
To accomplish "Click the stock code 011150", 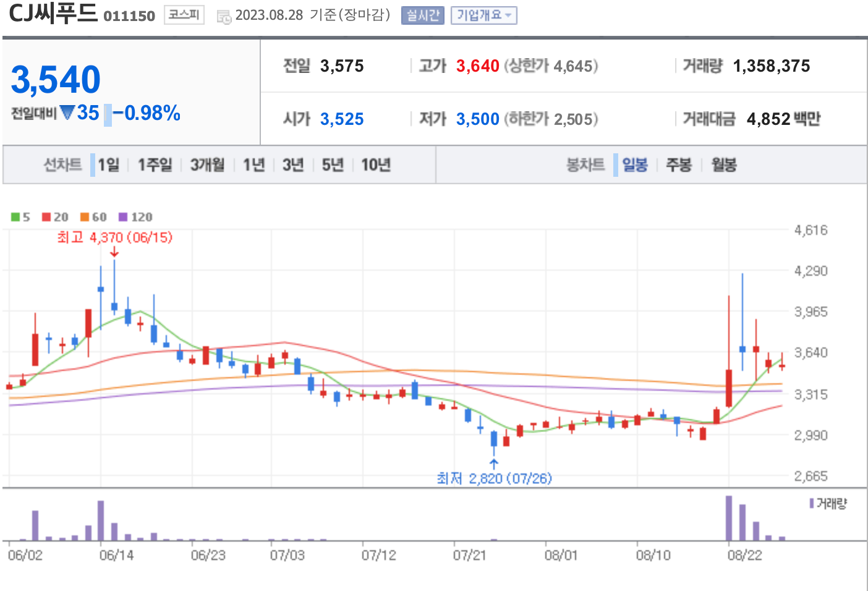I will point(129,16).
